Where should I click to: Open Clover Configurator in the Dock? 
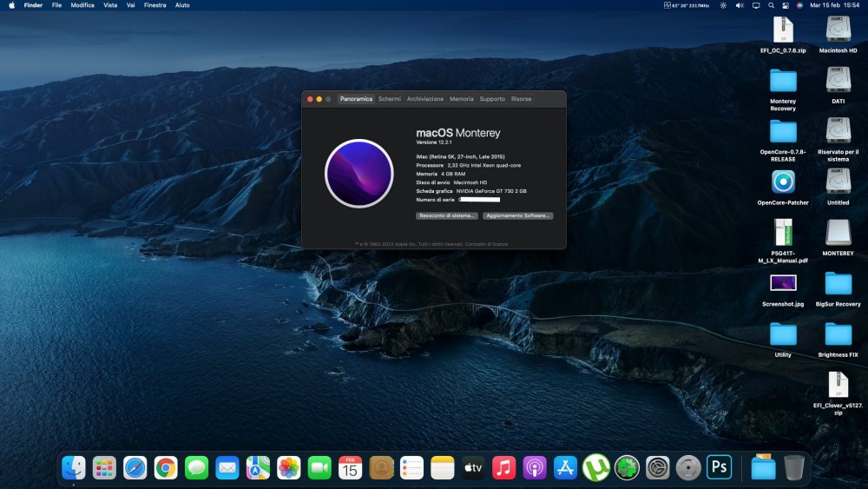627,468
